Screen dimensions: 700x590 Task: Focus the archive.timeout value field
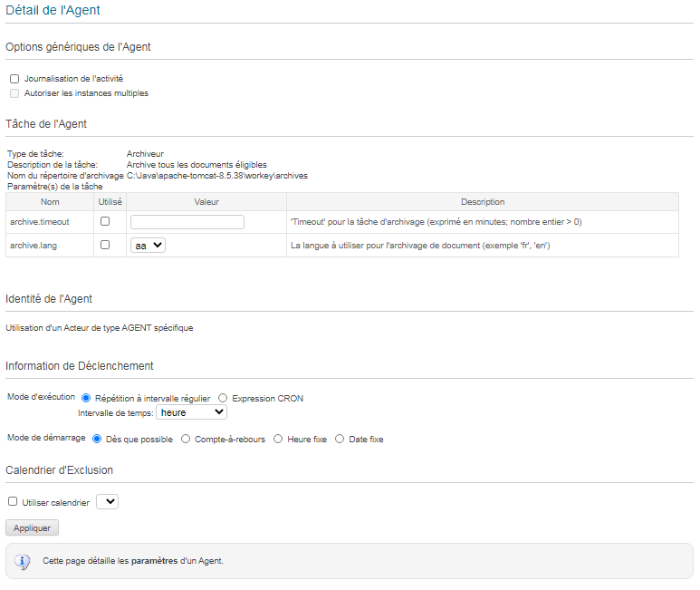tap(187, 222)
